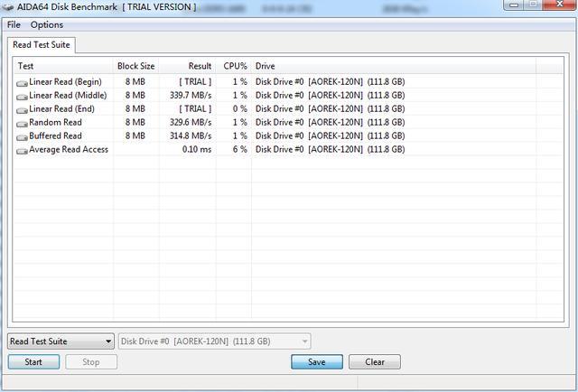Screen dimensions: 578x392
Task: Click the Buffered Read disk icon
Action: pos(22,136)
